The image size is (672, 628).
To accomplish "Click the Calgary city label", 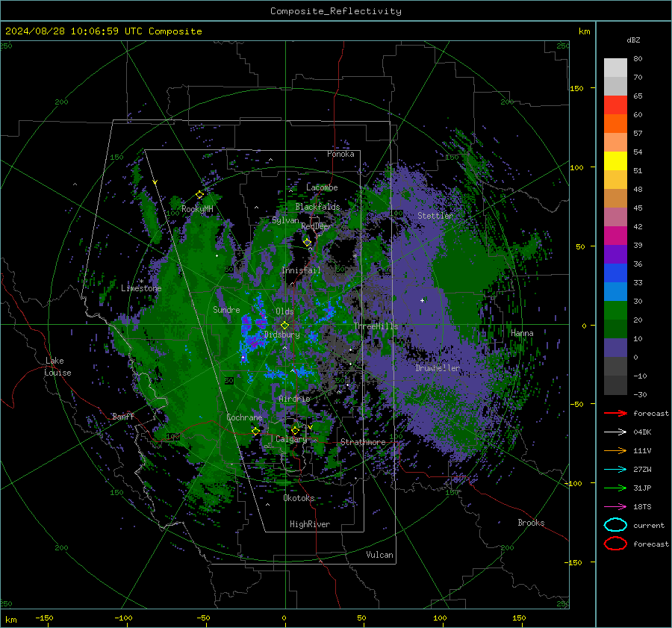I will [x=291, y=439].
